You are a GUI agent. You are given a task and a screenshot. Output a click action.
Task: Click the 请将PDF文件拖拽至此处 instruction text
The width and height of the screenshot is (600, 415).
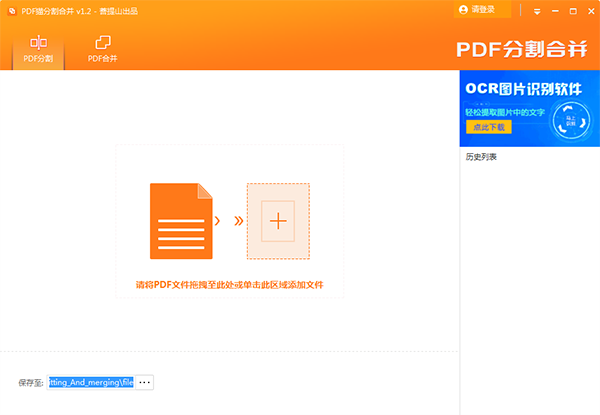click(229, 285)
